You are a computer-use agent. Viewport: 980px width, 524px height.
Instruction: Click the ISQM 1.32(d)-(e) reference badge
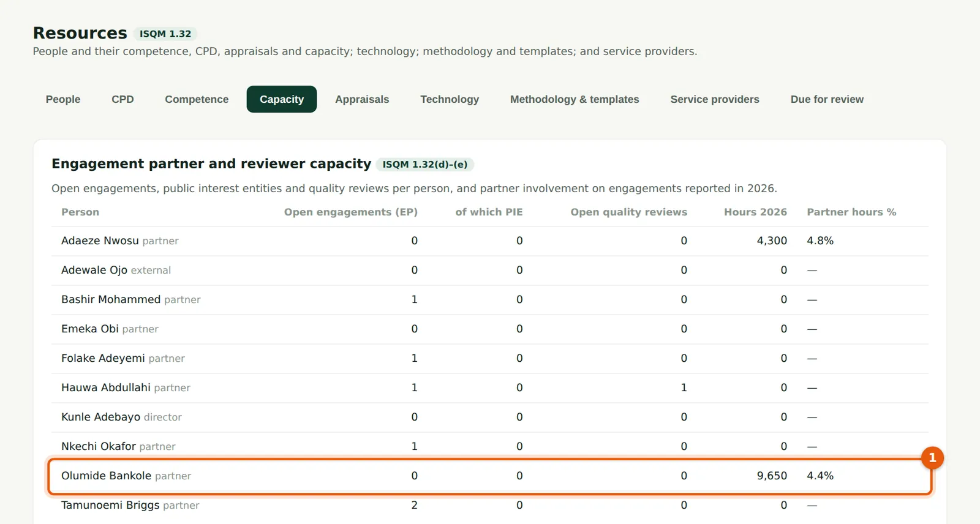(x=425, y=164)
